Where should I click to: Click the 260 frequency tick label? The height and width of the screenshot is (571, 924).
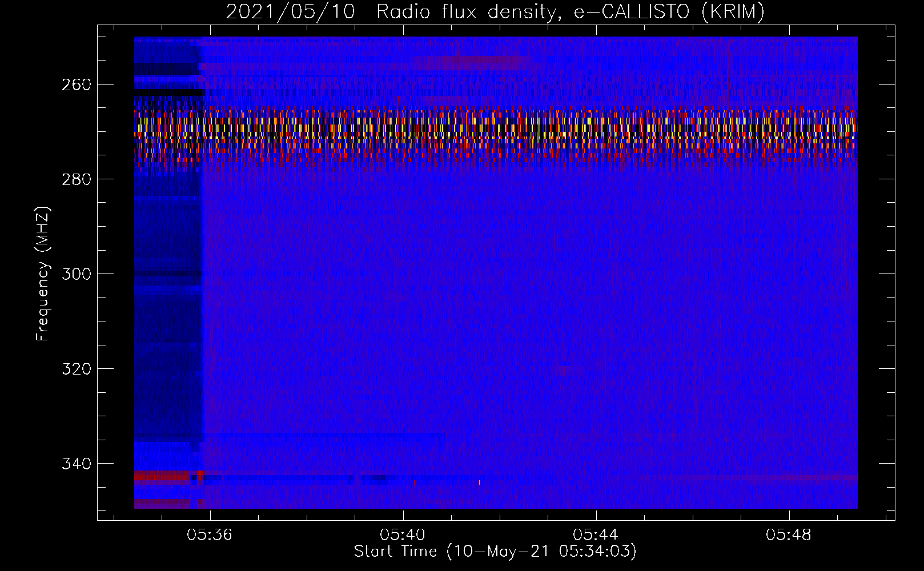point(76,85)
